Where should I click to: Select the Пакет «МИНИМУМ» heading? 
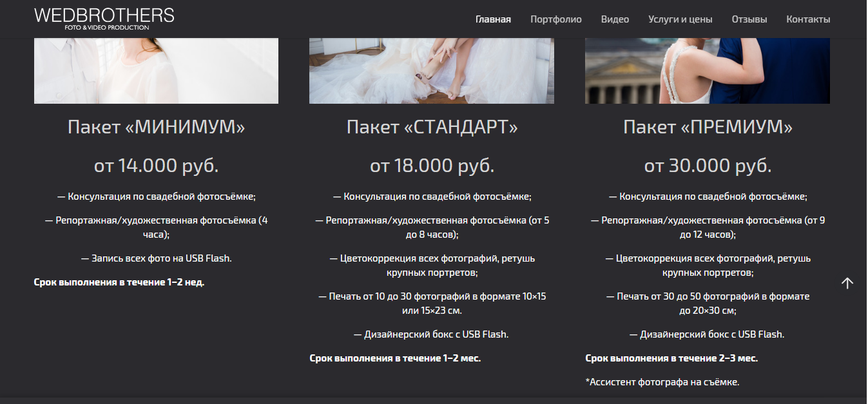156,127
